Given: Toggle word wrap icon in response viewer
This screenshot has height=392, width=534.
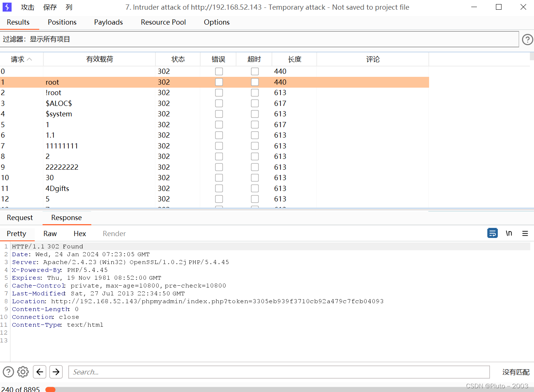Looking at the screenshot, I should 493,233.
